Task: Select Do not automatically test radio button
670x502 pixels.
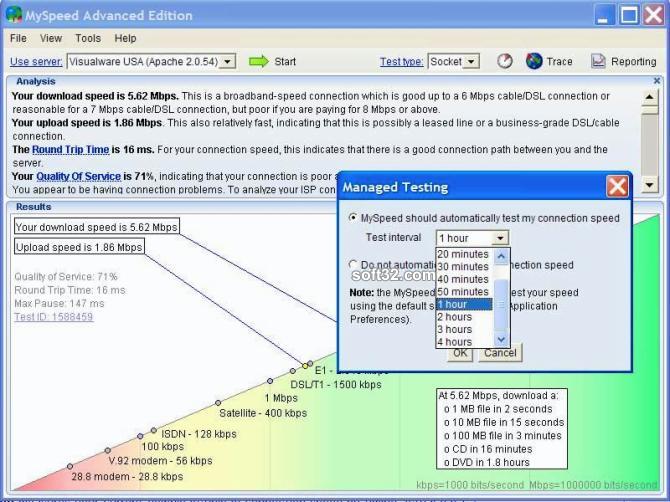Action: point(353,264)
